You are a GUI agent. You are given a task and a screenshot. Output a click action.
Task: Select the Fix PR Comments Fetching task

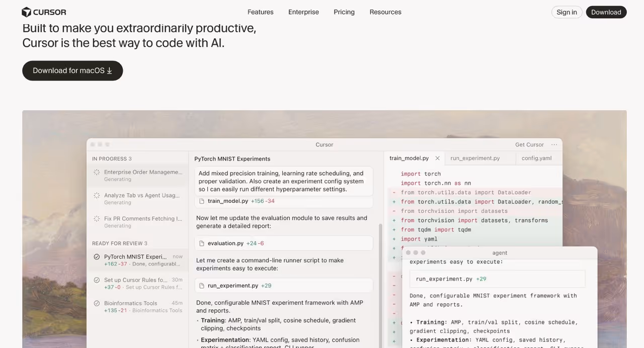point(137,222)
